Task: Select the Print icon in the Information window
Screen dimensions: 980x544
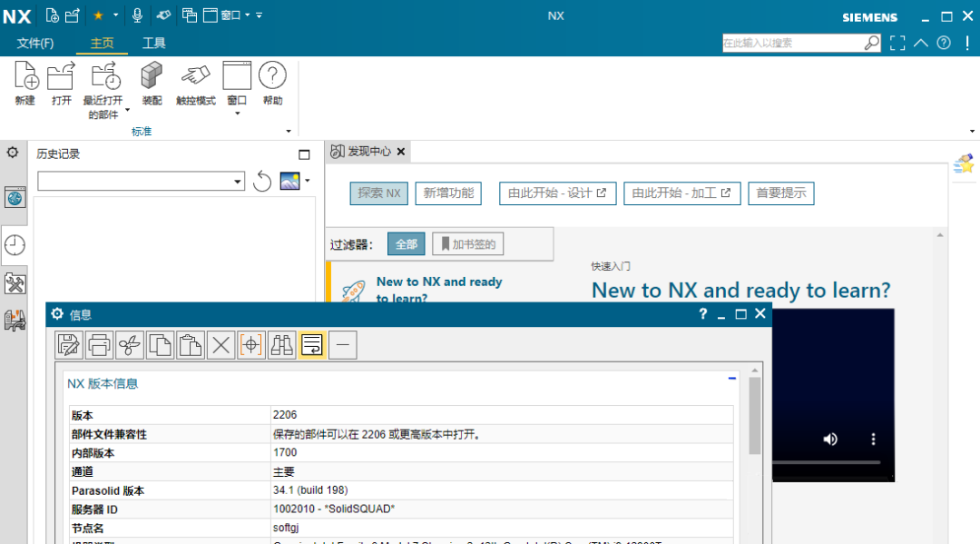Action: [x=99, y=344]
